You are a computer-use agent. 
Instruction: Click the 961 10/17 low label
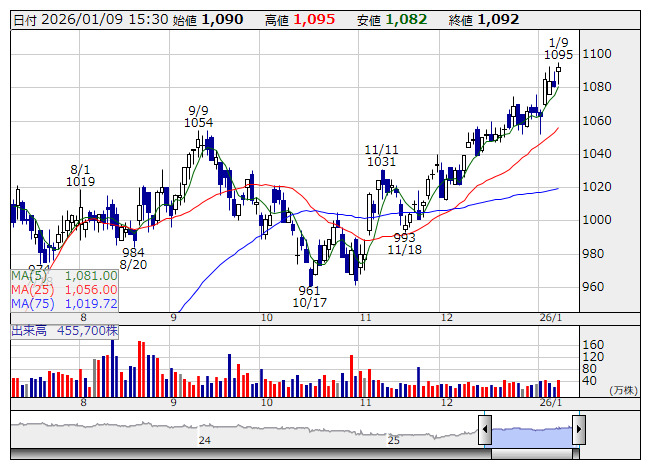309,296
